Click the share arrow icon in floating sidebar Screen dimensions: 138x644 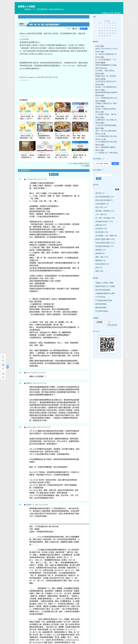tap(3, 374)
